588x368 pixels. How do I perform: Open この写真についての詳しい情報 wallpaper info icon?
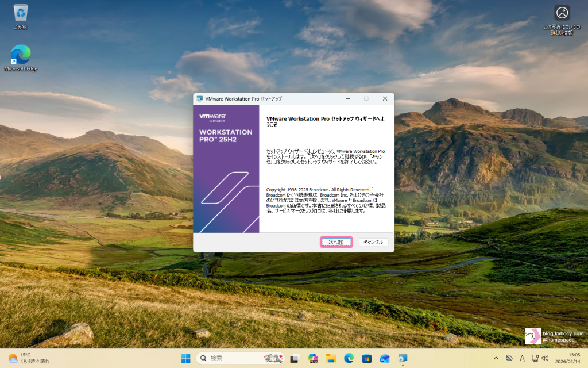tap(562, 16)
